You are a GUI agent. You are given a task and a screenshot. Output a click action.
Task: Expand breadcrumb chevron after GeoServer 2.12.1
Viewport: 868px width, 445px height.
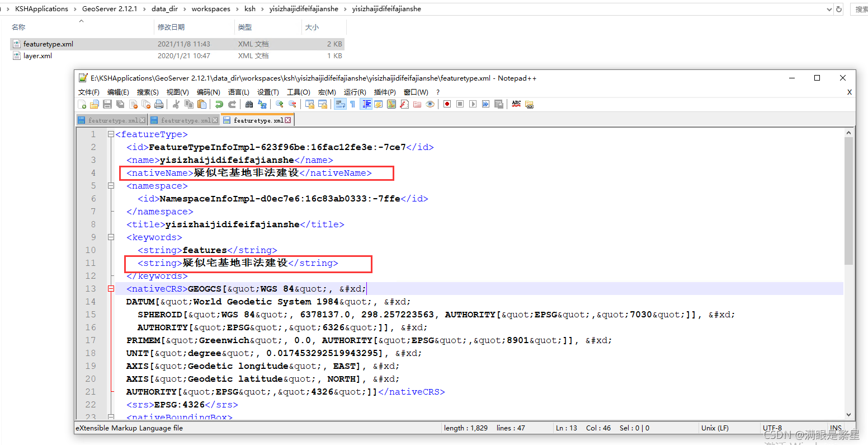(x=144, y=9)
